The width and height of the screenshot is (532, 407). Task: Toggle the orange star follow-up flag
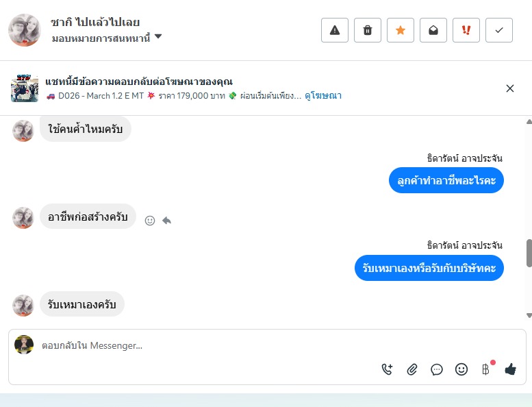pyautogui.click(x=401, y=30)
